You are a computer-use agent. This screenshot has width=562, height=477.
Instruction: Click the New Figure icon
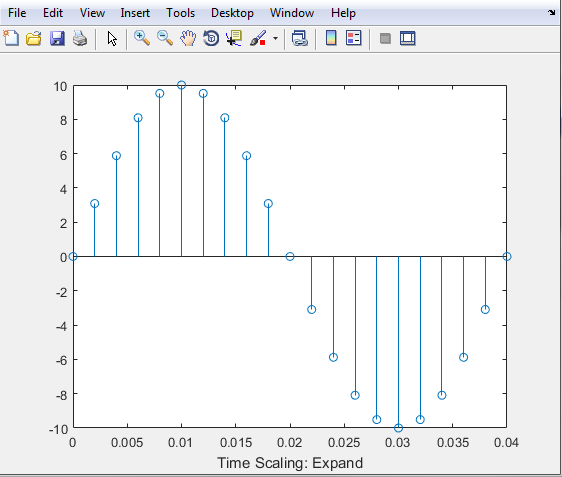[11, 38]
